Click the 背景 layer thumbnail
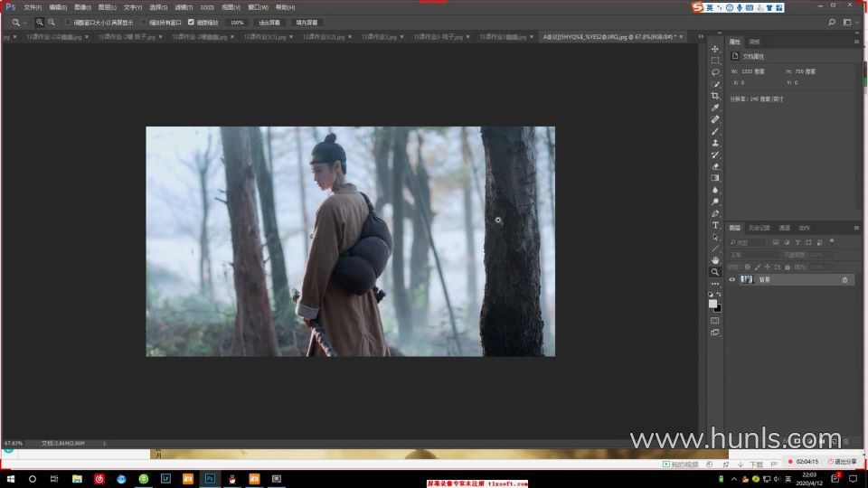The width and height of the screenshot is (868, 488). (x=747, y=280)
